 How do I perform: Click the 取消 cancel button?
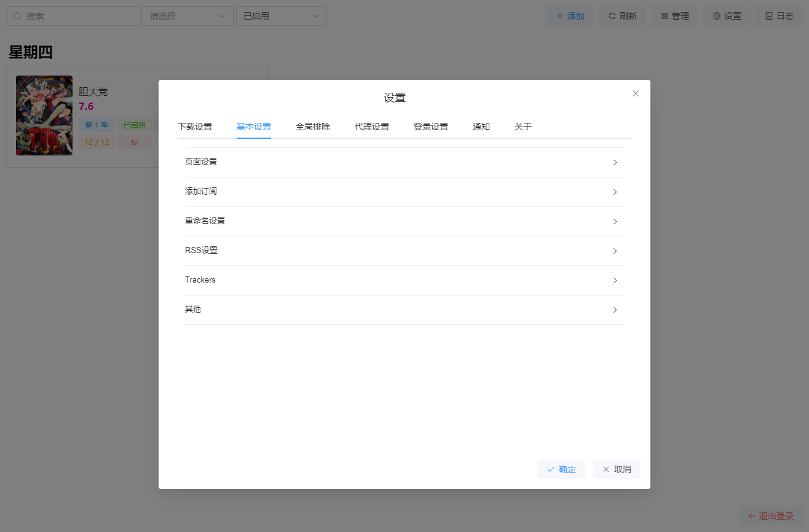tap(617, 469)
